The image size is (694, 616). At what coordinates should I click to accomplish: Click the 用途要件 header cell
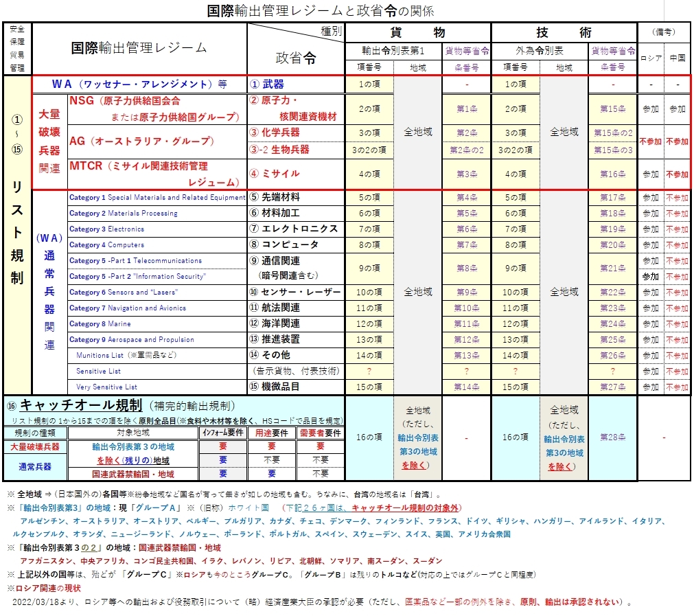tap(272, 433)
